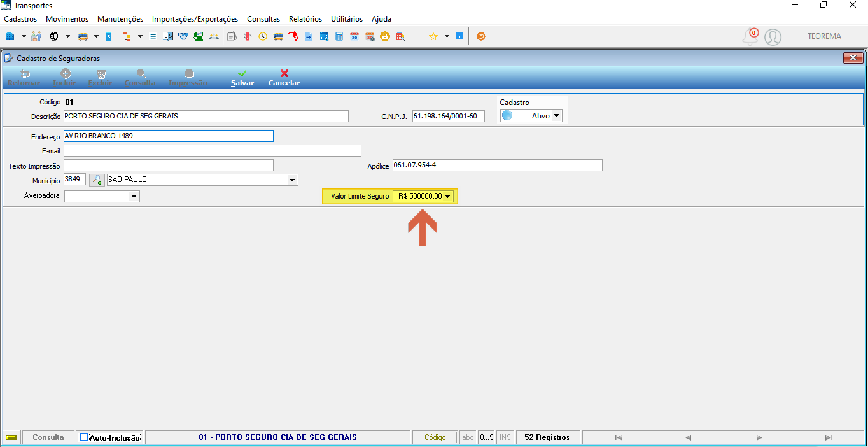This screenshot has height=447, width=868.
Task: Click the tire icon in toolbar
Action: click(x=54, y=36)
